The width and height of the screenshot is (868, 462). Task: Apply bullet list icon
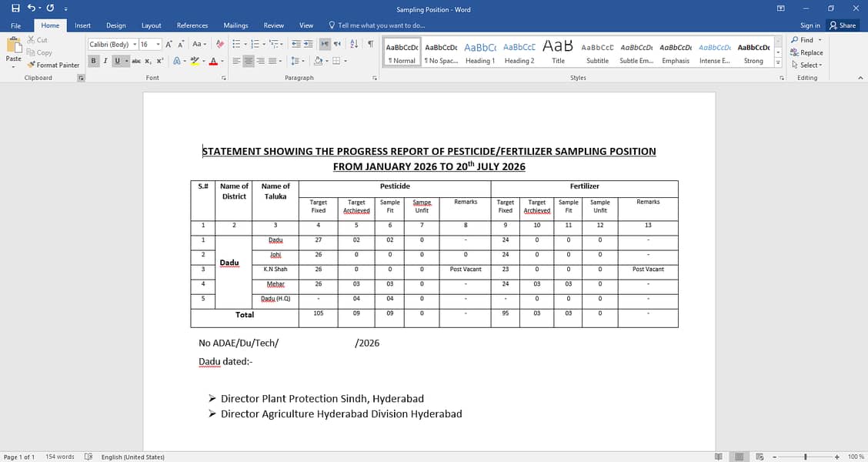coord(236,45)
